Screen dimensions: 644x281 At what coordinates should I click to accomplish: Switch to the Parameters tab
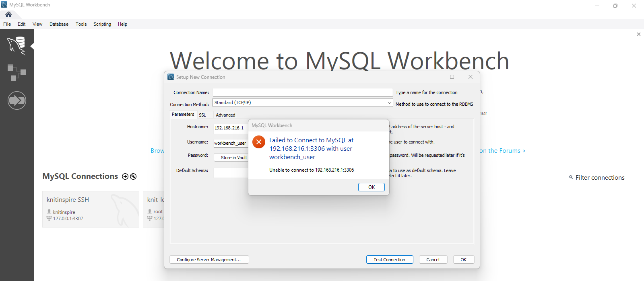click(x=183, y=115)
